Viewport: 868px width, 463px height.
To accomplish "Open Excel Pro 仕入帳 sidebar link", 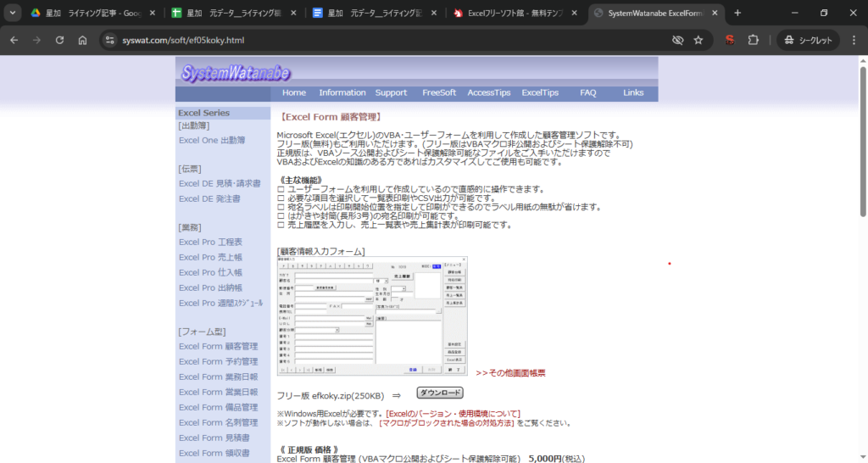I will tap(210, 272).
